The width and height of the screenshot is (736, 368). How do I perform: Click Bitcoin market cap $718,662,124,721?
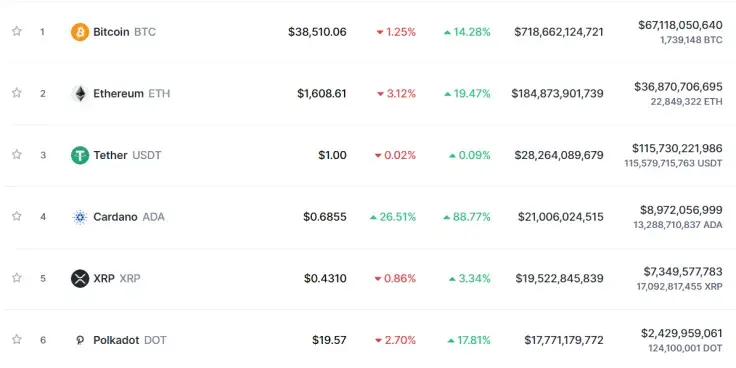point(559,32)
